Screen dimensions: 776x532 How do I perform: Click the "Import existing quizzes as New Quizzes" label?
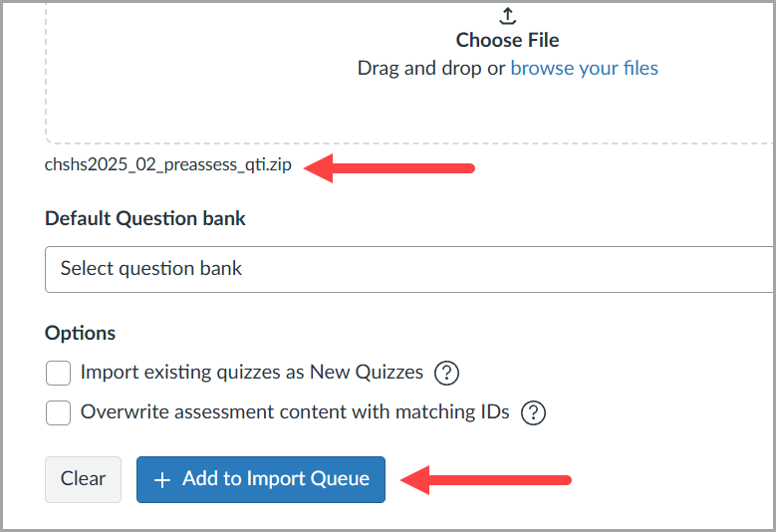point(252,373)
